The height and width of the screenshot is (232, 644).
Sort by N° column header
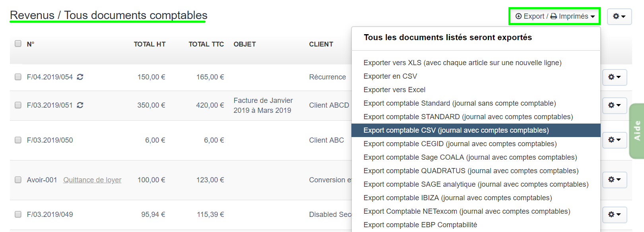[31, 44]
